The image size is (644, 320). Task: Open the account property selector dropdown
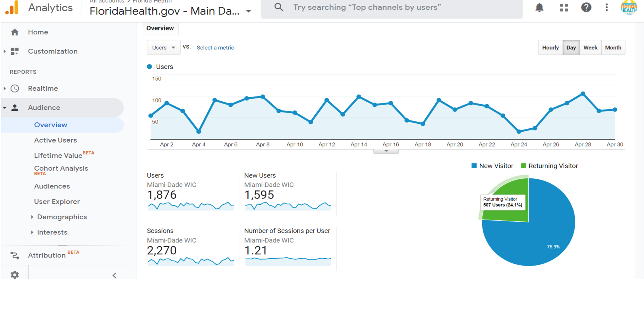(x=249, y=12)
